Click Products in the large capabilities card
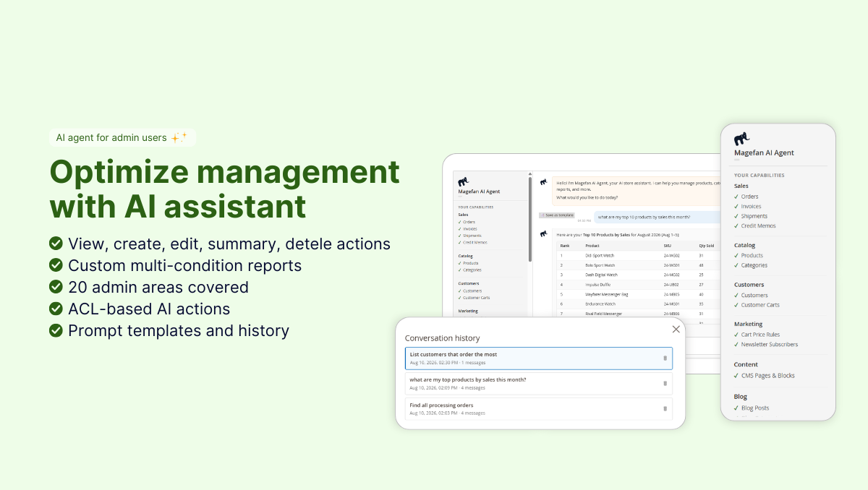868x490 pixels. click(752, 256)
